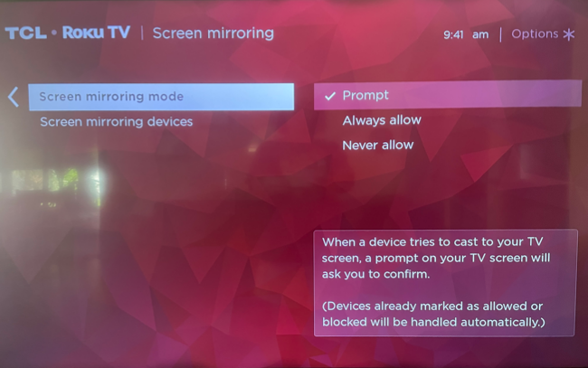The width and height of the screenshot is (588, 368).
Task: Click the divider before Options
Action: [500, 35]
